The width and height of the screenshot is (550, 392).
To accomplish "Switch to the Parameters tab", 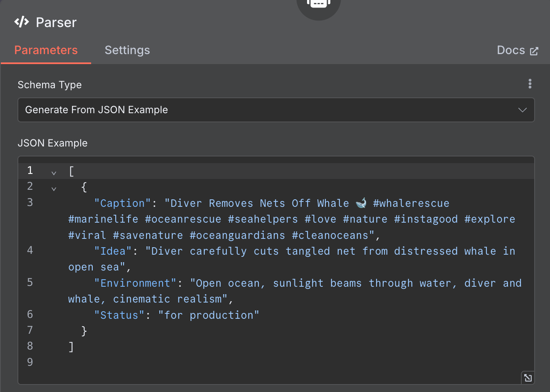I will [46, 50].
